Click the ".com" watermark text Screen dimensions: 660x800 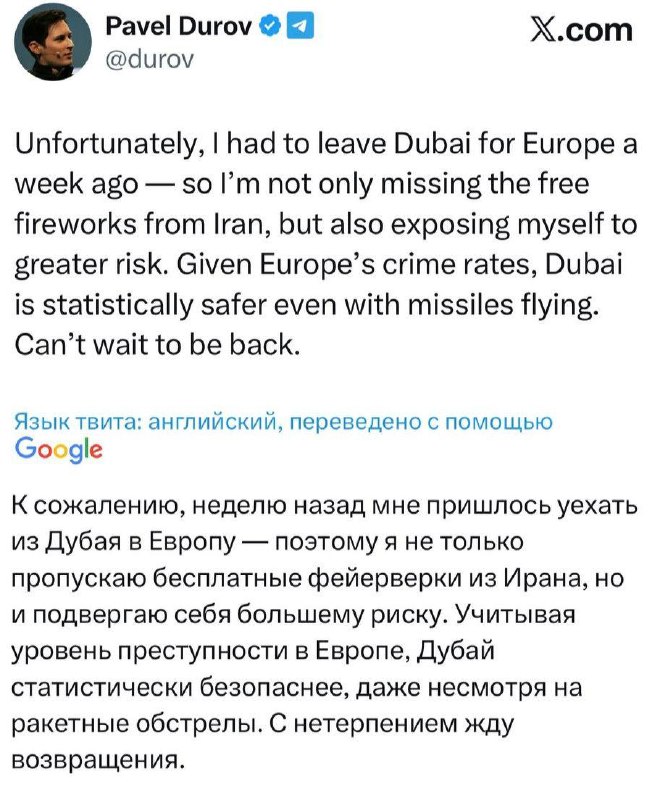(598, 30)
